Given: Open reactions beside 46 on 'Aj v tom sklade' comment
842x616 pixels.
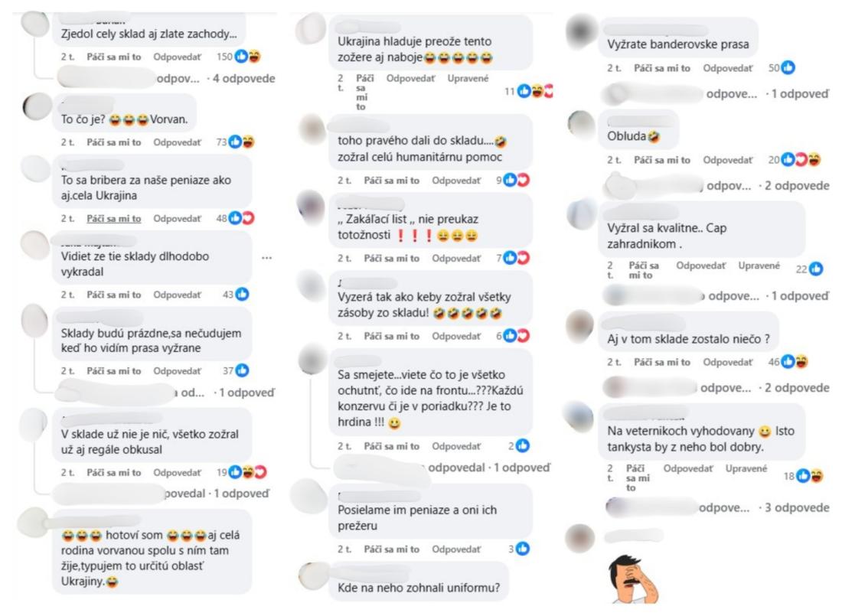Looking at the screenshot, I should 795,361.
